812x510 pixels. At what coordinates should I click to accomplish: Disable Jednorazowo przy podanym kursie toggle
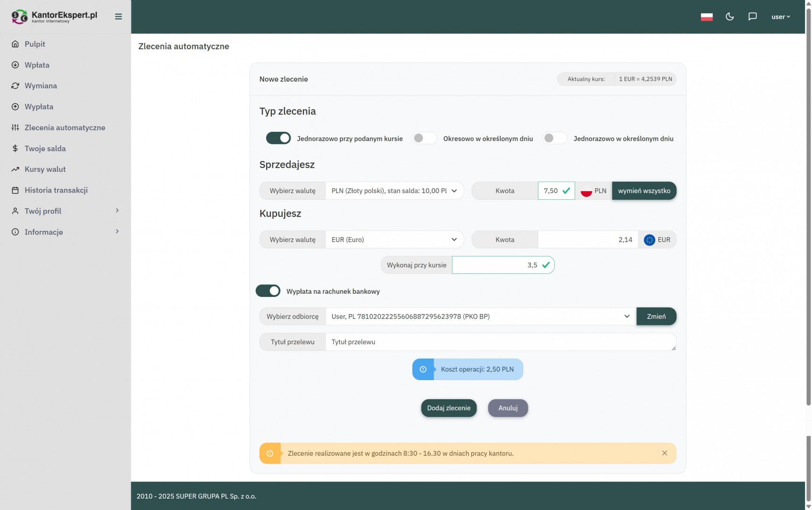coord(278,138)
